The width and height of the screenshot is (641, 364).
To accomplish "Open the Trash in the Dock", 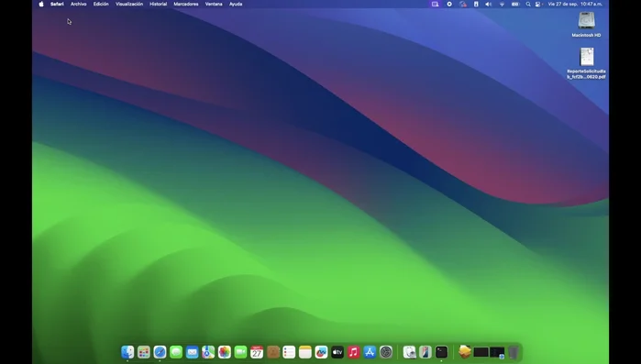I will pos(514,352).
